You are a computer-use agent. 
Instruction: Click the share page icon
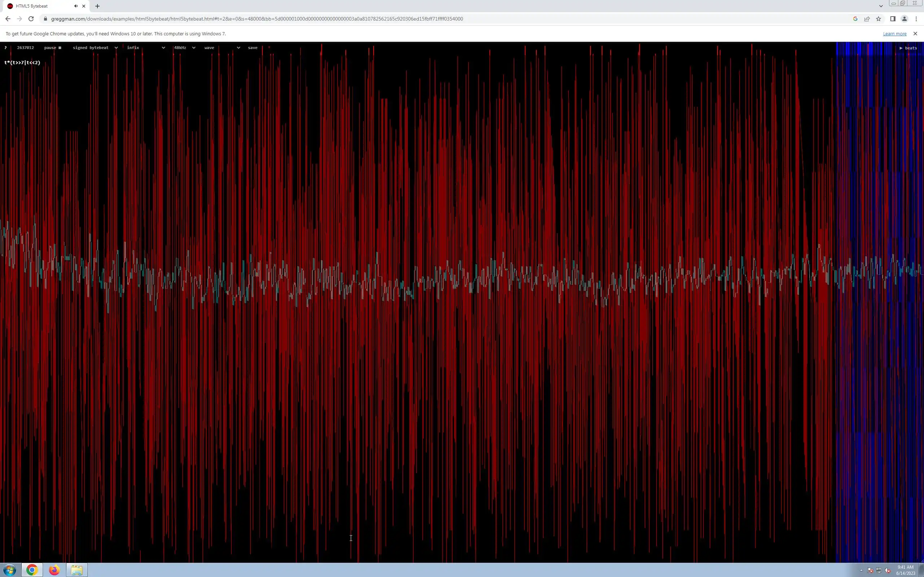point(867,19)
